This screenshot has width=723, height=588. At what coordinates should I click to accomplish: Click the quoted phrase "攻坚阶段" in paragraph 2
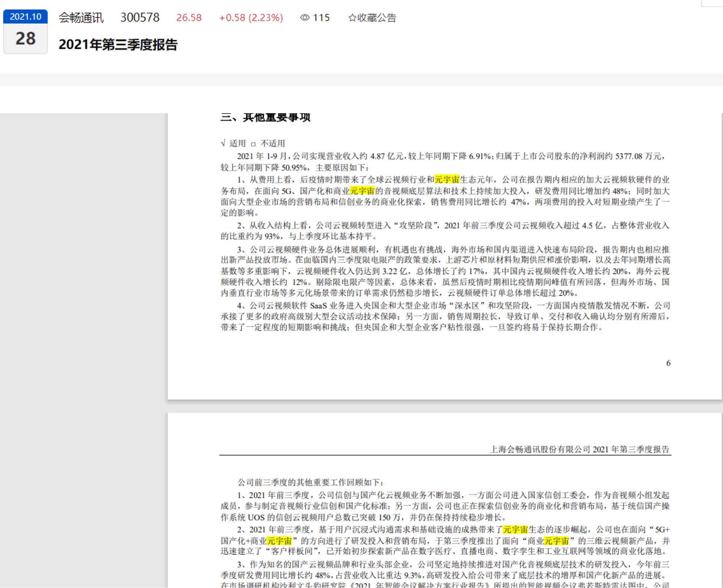point(416,225)
